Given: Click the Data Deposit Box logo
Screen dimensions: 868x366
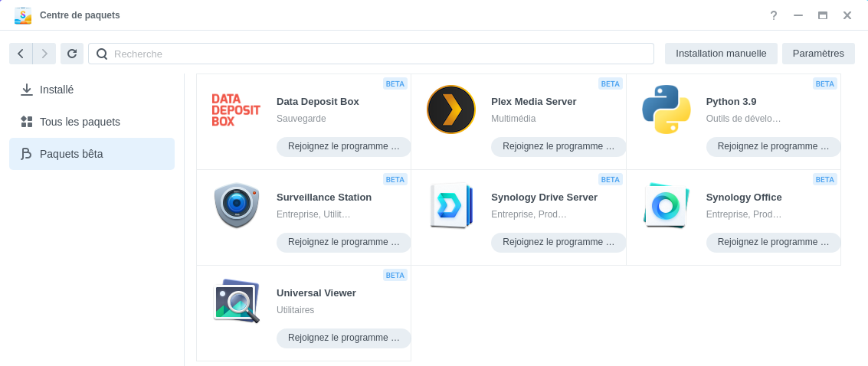Looking at the screenshot, I should click(x=236, y=109).
